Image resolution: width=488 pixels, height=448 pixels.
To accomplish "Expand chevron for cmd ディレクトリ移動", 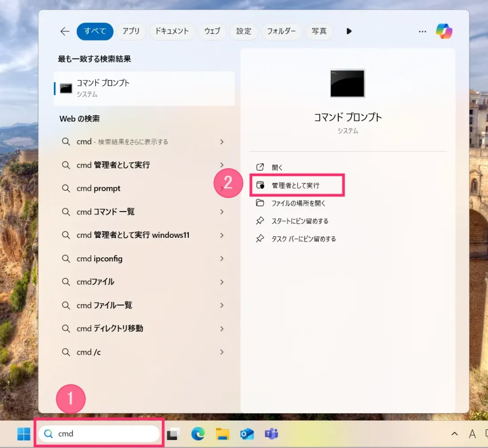I will pyautogui.click(x=222, y=328).
